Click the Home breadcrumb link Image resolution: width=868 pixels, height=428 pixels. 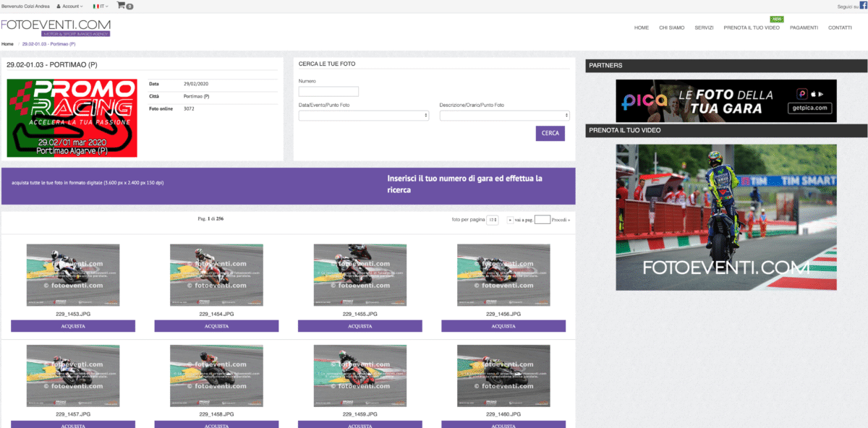tap(7, 44)
